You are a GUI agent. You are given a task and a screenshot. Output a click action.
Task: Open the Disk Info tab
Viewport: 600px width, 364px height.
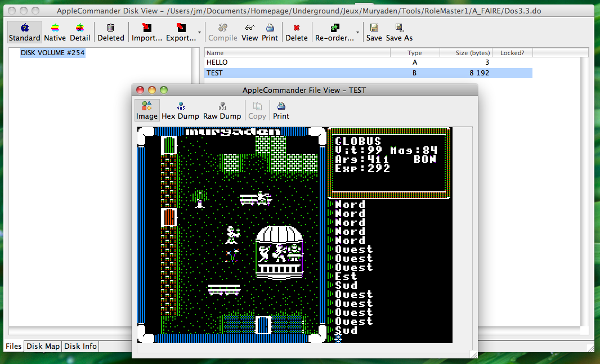[80, 346]
